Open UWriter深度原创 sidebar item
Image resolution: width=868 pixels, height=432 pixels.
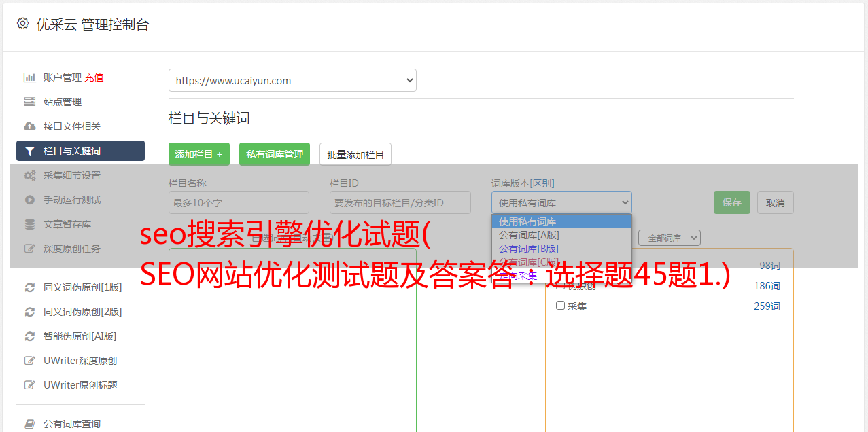click(x=80, y=361)
